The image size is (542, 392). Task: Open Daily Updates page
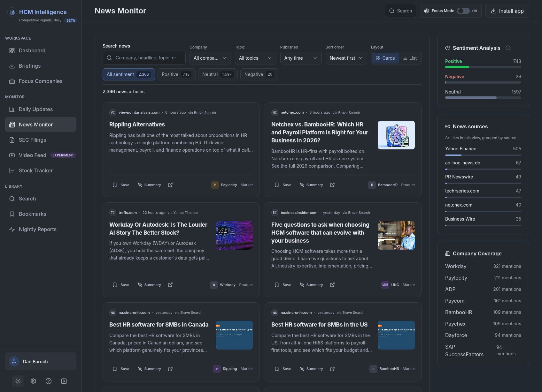tap(41, 109)
